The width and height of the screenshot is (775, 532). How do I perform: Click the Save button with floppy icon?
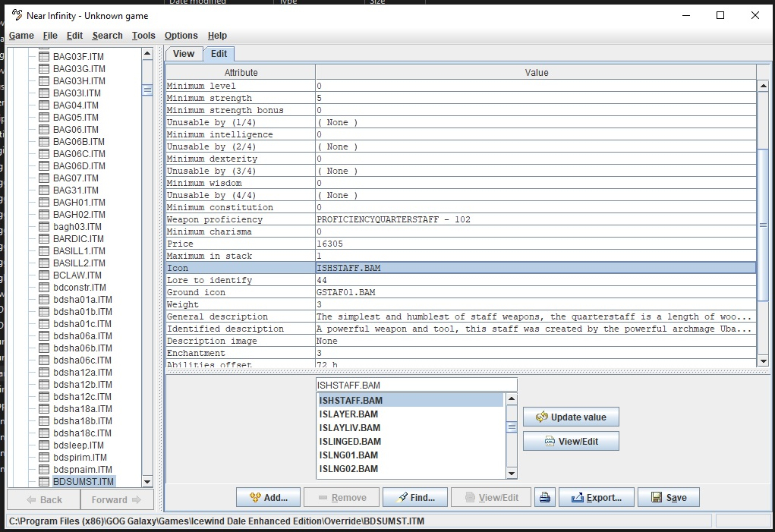click(668, 498)
